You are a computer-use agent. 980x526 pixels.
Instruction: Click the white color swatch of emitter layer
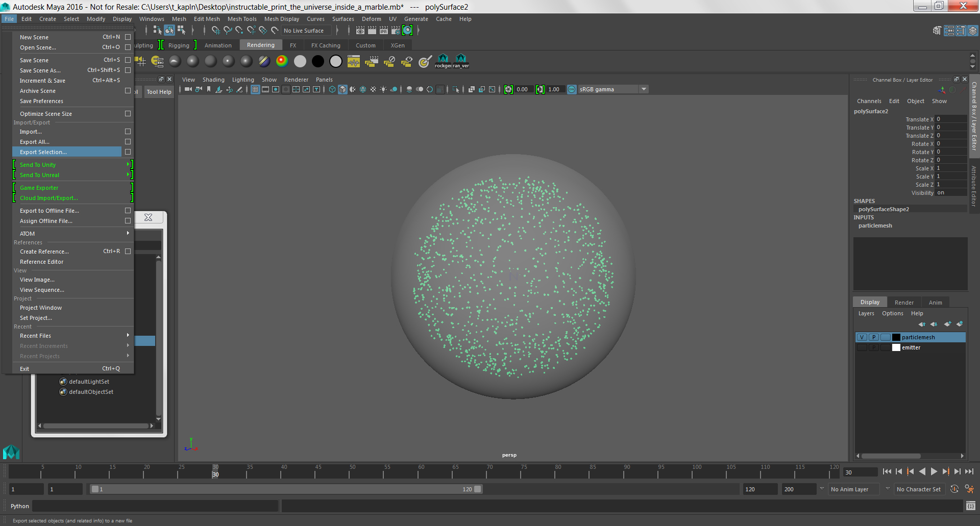pyautogui.click(x=896, y=347)
